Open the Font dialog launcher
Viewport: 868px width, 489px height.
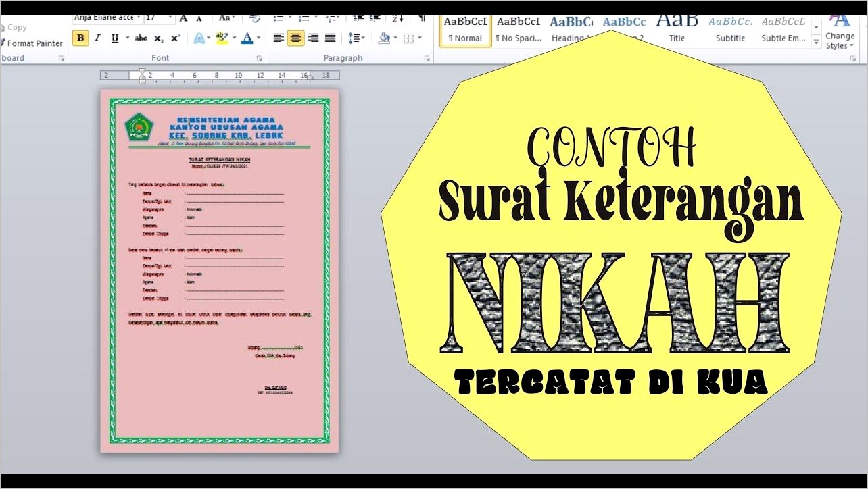259,59
